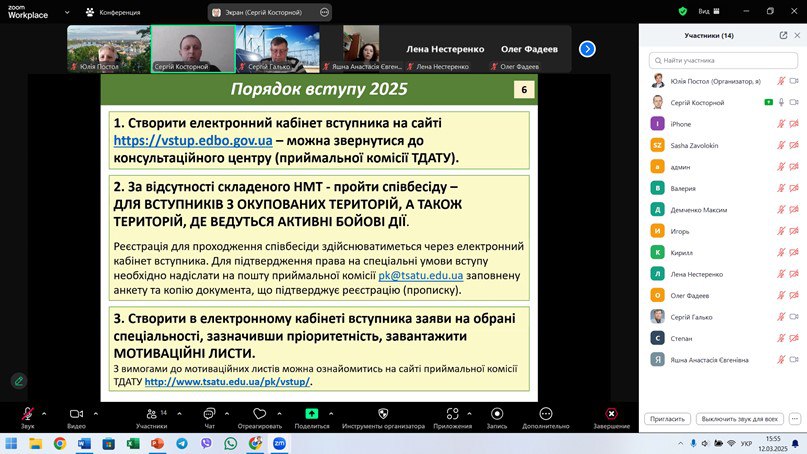Viewport: 807px width, 454px height.
Task: Open Windows Start menu
Action: 11,443
